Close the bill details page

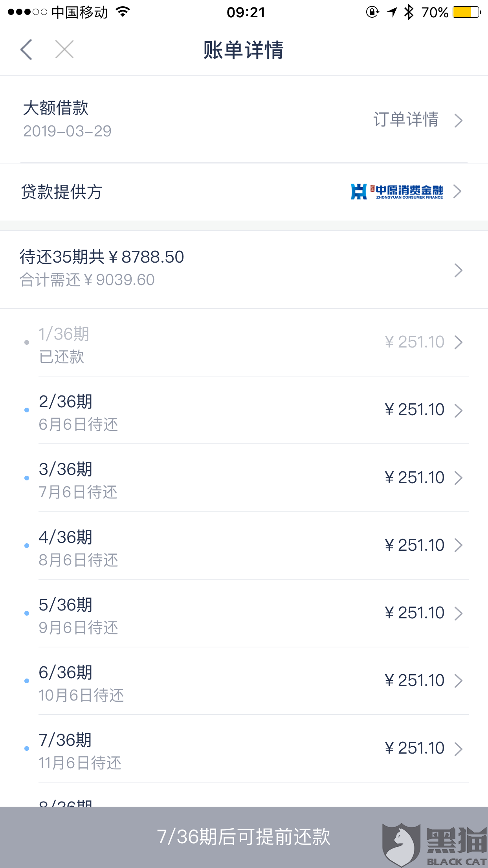[x=64, y=50]
